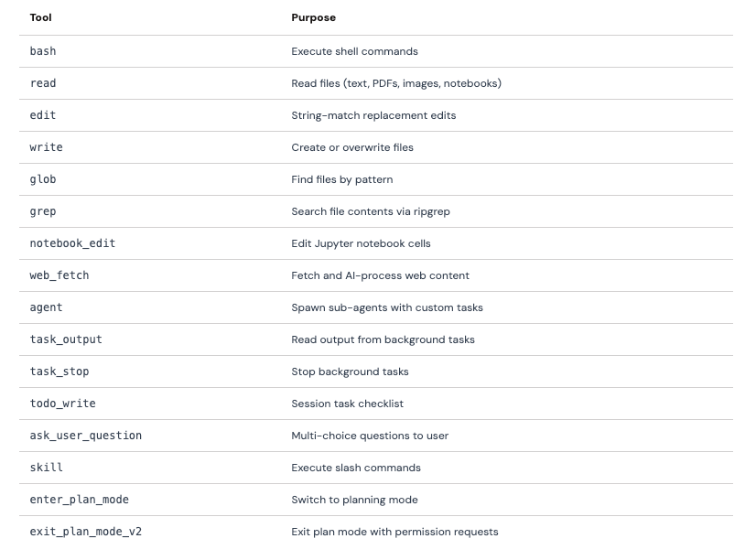Screen dimensions: 756x560
Task: Click notebook_edit in the Tool column
Action: 73,243
